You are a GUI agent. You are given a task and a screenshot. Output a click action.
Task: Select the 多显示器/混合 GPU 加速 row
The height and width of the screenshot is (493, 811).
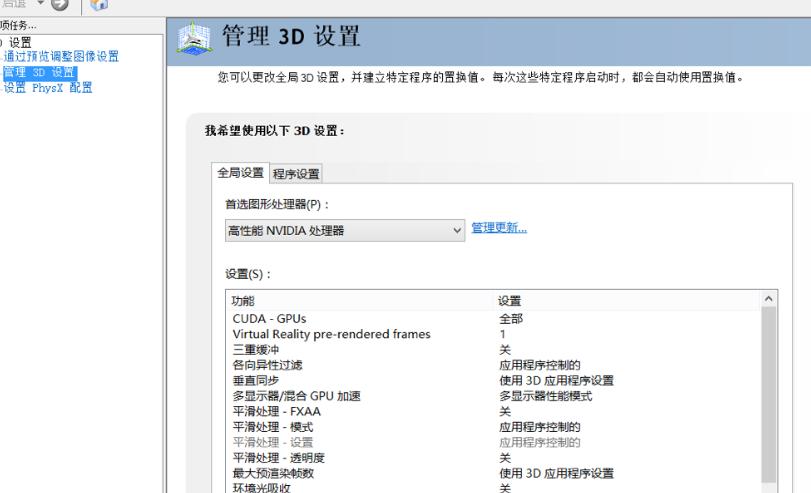[x=493, y=396]
